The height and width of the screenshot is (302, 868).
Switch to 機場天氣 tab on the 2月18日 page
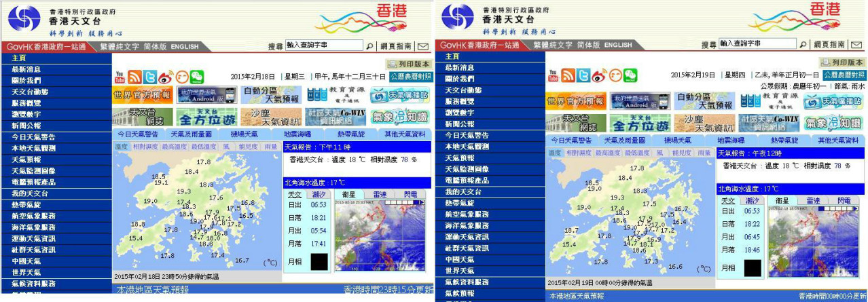pos(244,134)
